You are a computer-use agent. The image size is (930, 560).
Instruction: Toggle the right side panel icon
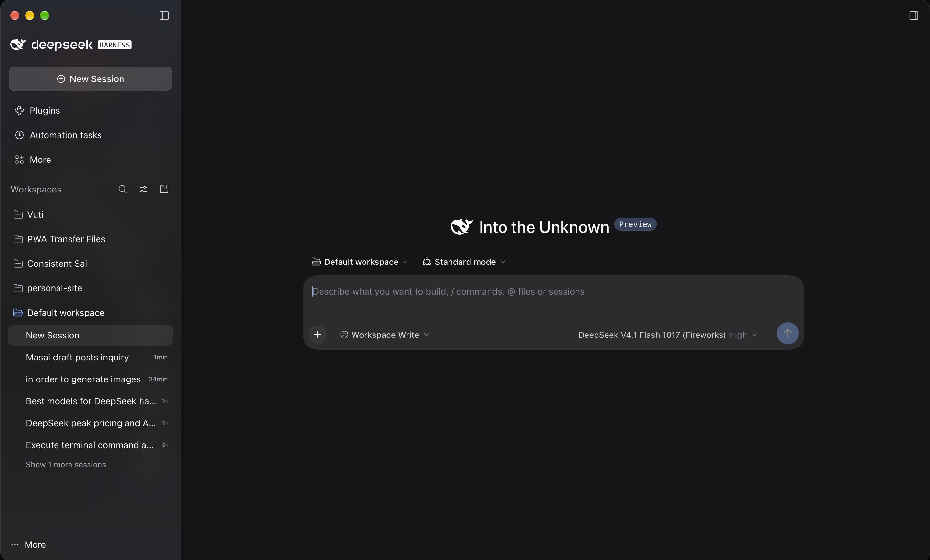(x=914, y=16)
